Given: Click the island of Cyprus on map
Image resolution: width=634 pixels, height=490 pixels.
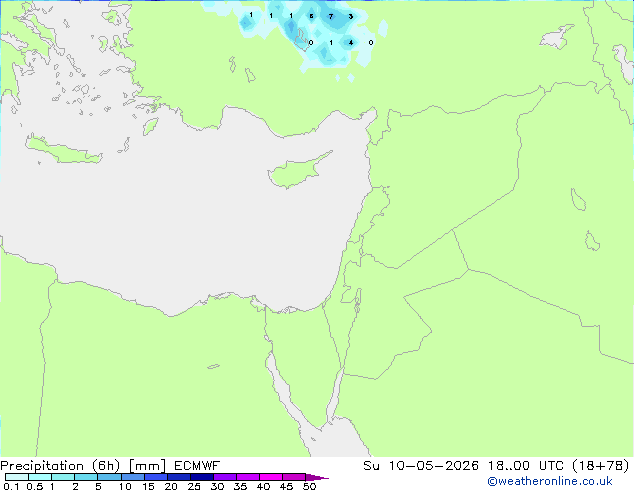Looking at the screenshot, I should click(297, 172).
